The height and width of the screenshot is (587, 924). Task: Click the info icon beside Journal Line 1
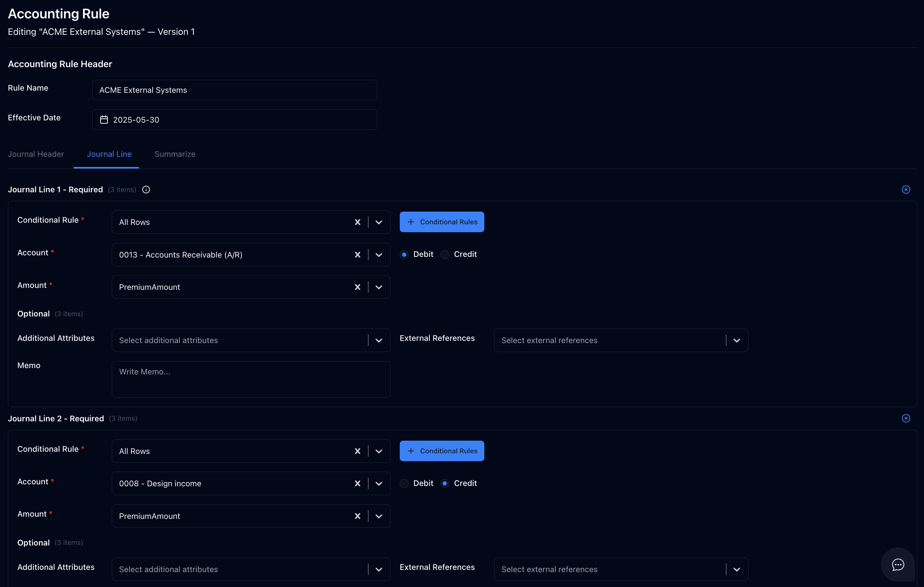[146, 189]
